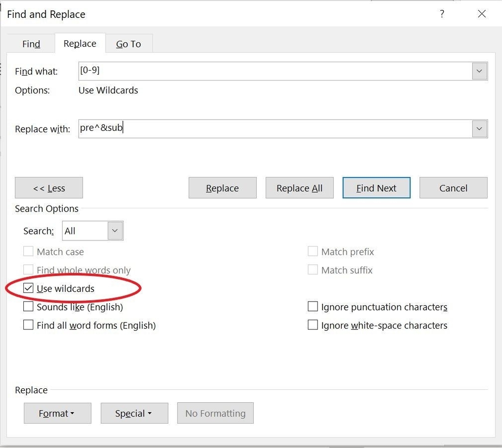502x448 pixels.
Task: Enable Ignore white-space characters
Action: (313, 325)
